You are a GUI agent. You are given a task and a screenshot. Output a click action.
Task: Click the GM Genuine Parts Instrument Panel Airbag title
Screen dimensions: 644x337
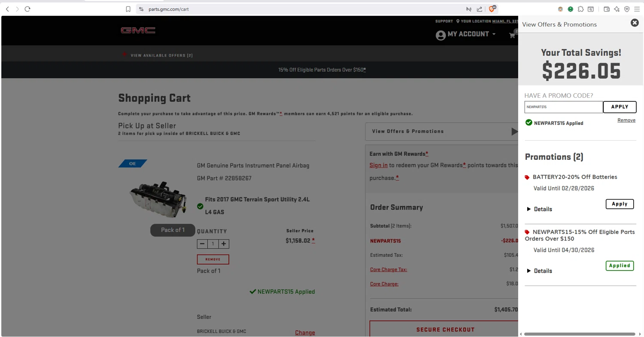click(x=253, y=166)
